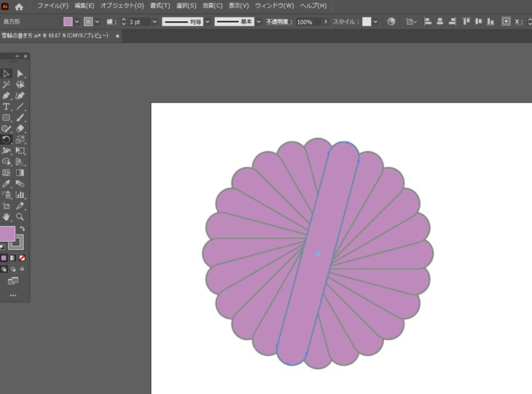Viewport: 532px width, 394px height.
Task: Expand the stroke weight dropdown
Action: (154, 22)
